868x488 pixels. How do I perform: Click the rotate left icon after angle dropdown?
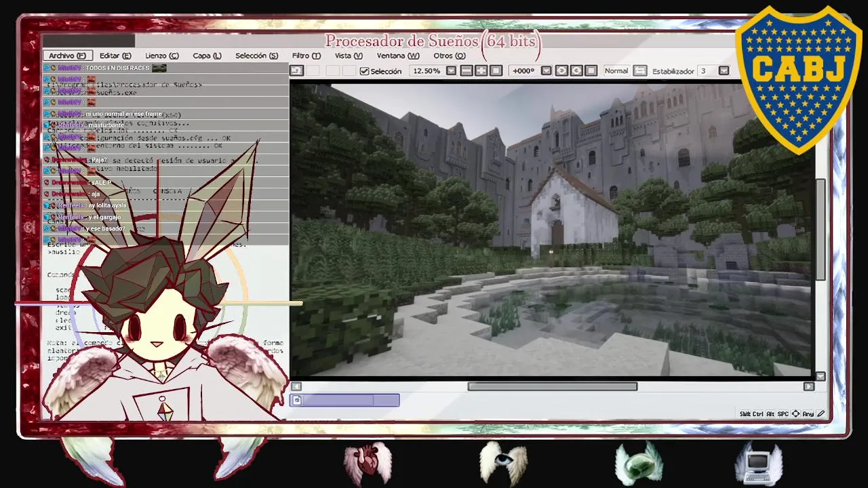561,71
